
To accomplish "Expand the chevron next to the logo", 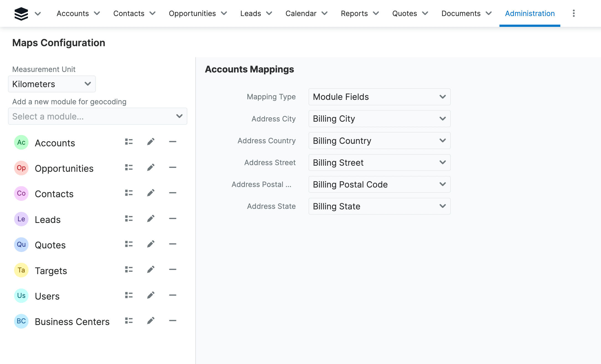I will click(x=38, y=14).
